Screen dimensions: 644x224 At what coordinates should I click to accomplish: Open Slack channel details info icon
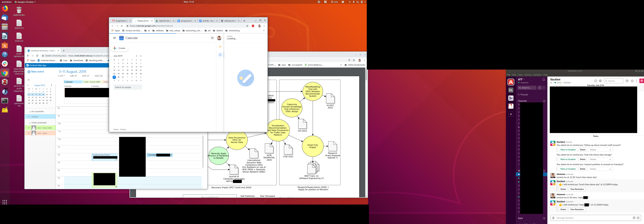point(596,81)
